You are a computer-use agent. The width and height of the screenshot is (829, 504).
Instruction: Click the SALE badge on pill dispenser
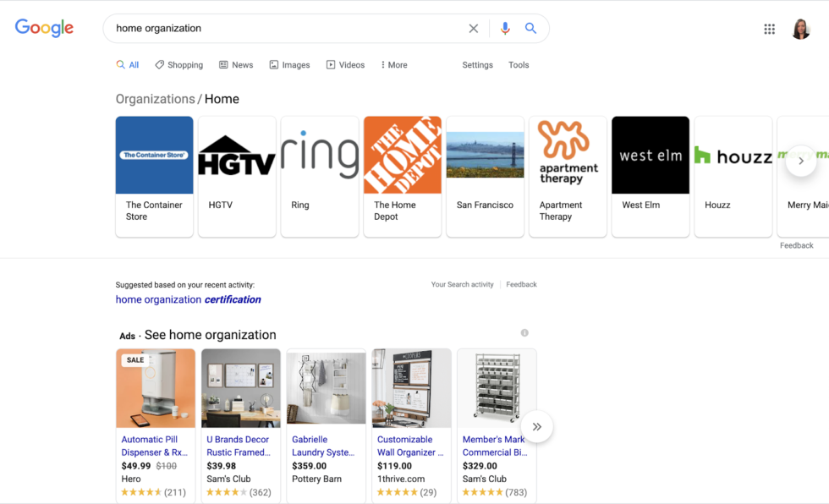135,359
